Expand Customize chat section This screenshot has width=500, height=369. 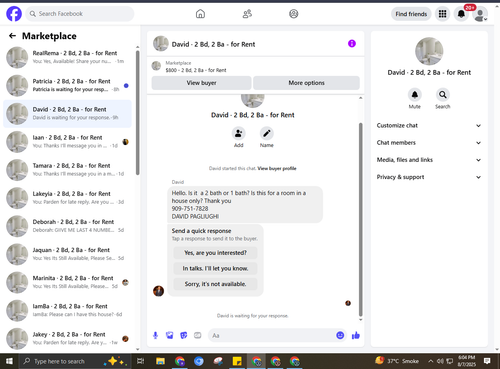pos(429,126)
